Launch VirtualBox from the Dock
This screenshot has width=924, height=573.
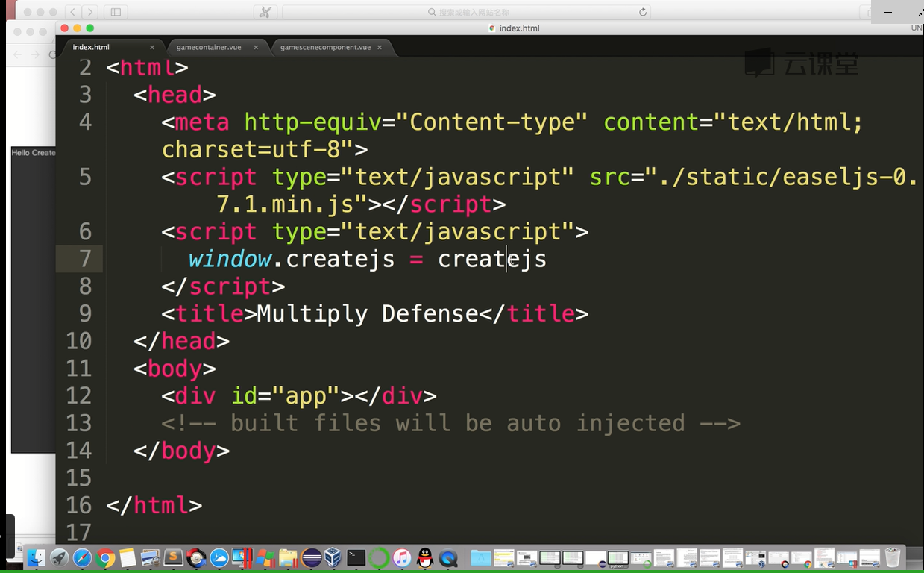[x=333, y=557]
